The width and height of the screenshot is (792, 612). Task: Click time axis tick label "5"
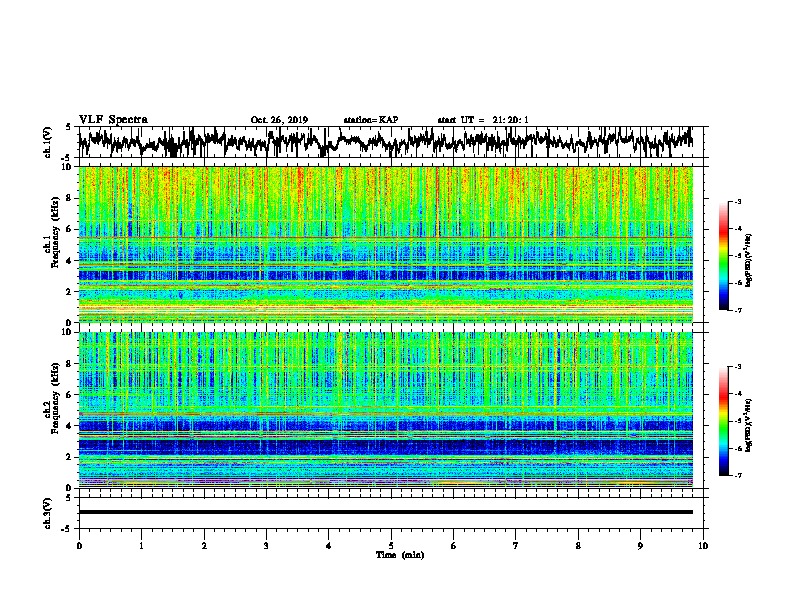[x=391, y=545]
